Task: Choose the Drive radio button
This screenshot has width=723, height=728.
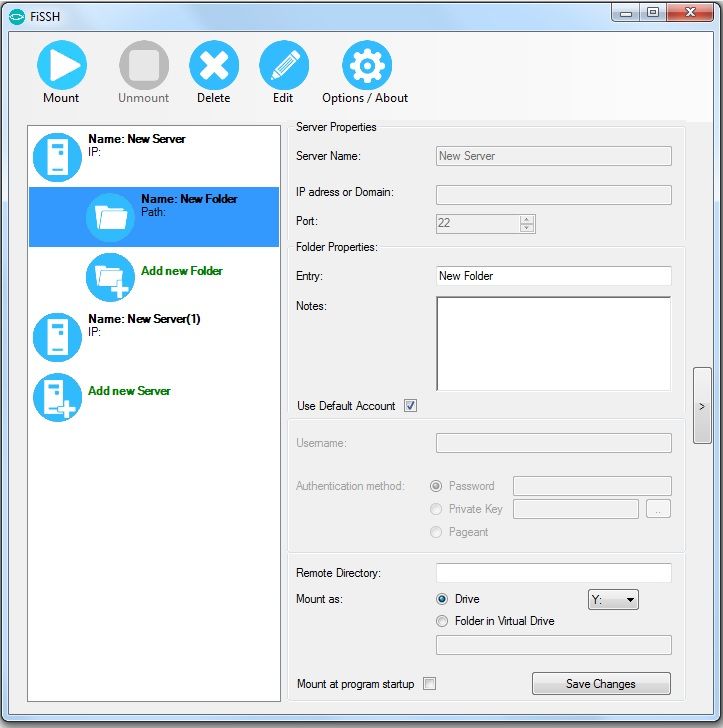Action: (x=442, y=599)
